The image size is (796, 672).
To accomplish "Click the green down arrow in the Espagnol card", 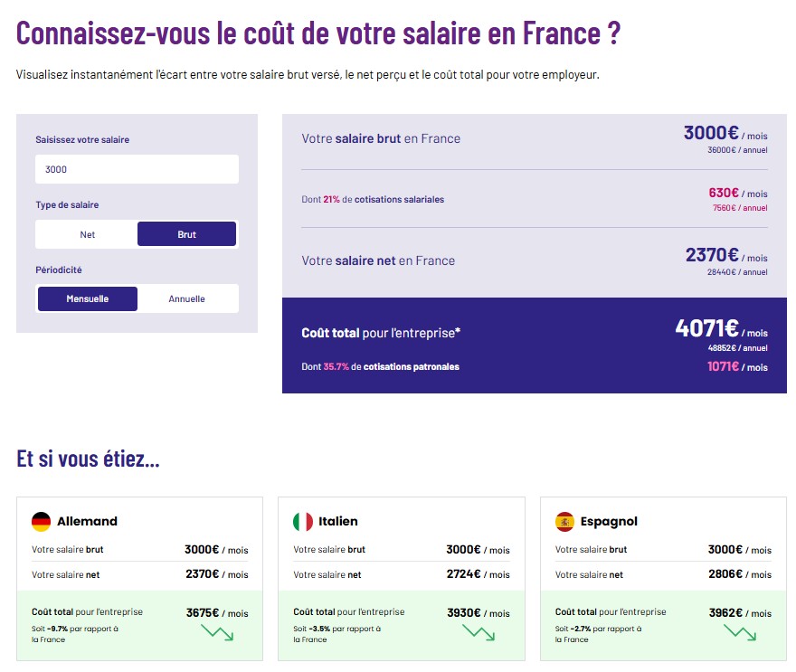I will point(740,631).
